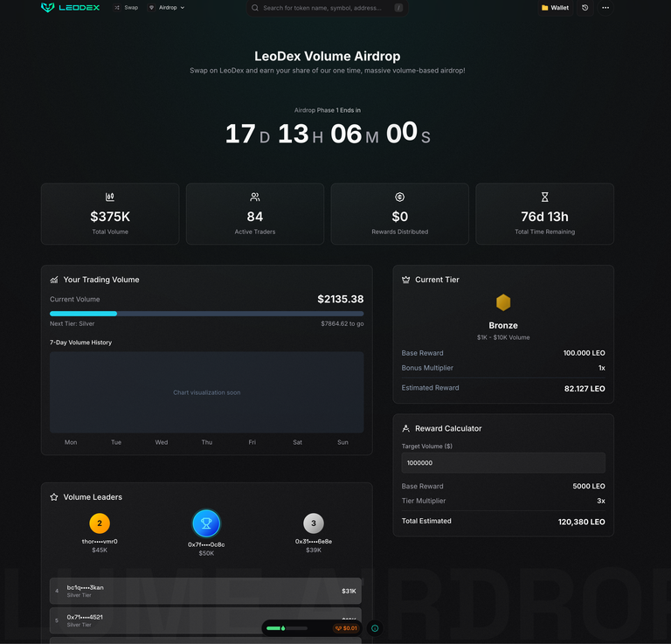The width and height of the screenshot is (671, 644).
Task: Click the current volume progress bar
Action: (x=207, y=314)
